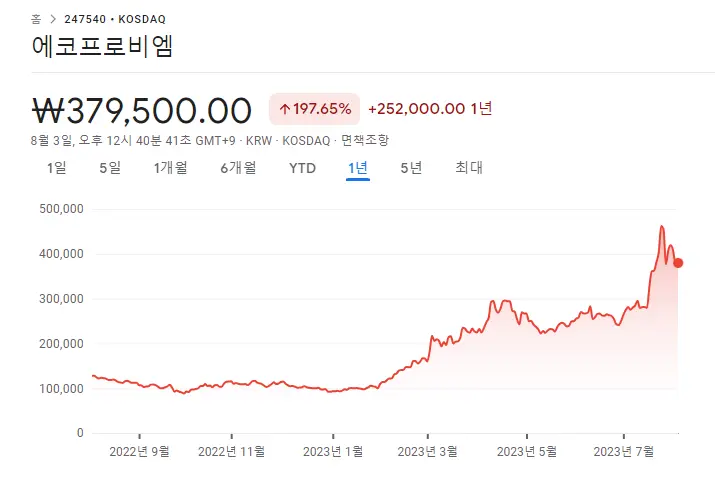Select the 1일 time range tab

pos(57,168)
